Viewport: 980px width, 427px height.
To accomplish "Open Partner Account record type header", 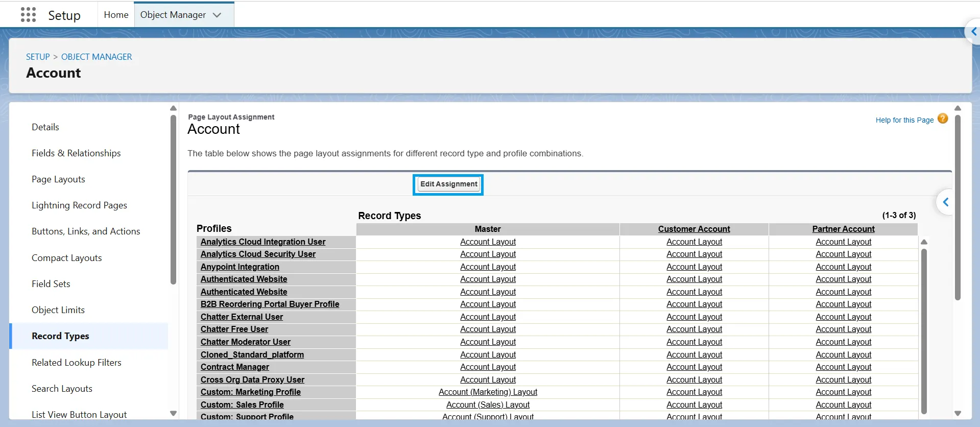I will pyautogui.click(x=843, y=229).
